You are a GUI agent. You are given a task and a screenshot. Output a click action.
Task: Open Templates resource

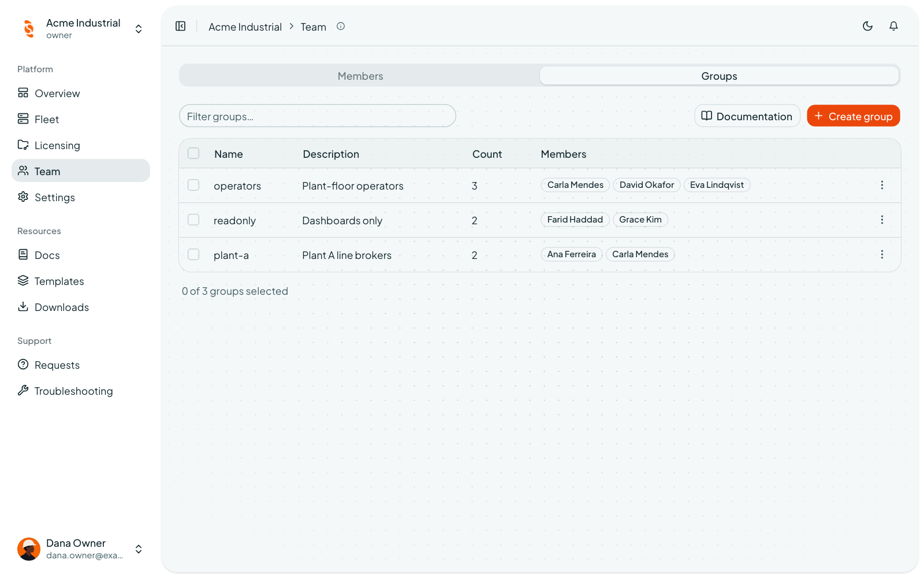[81, 281]
